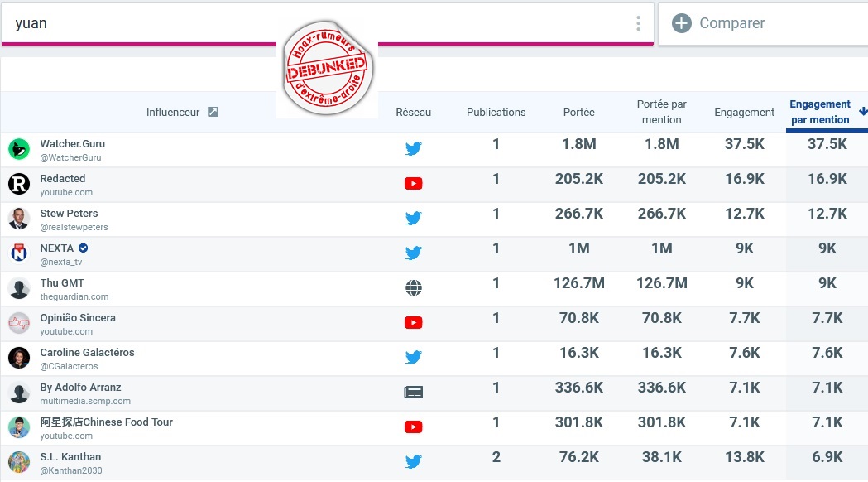Sort by the Portée column header
The image size is (868, 482).
coord(579,112)
